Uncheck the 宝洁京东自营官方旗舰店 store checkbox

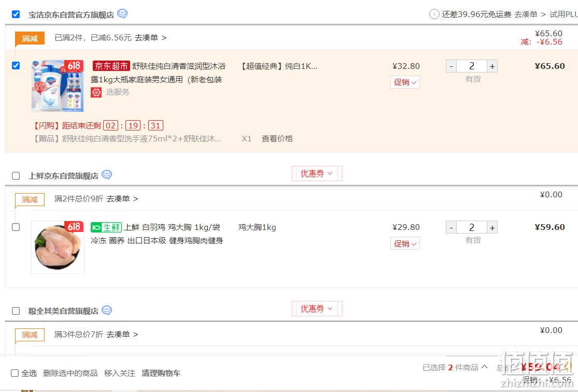pos(16,14)
